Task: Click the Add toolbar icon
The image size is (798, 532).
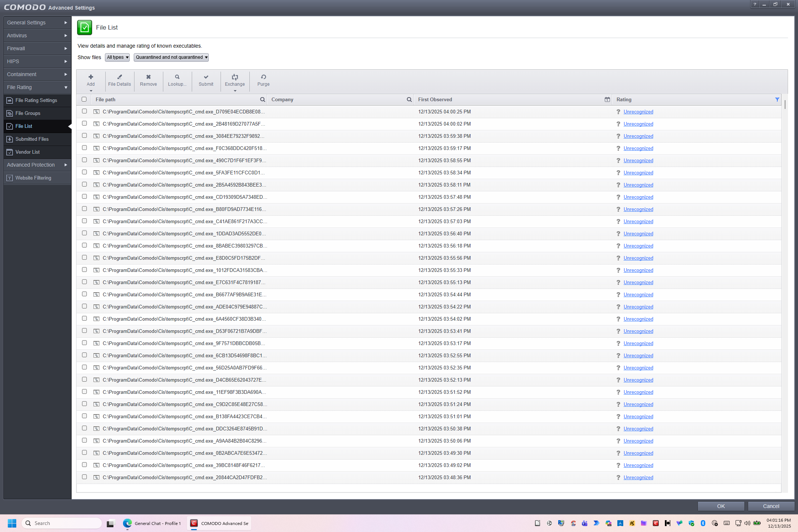Action: point(91,77)
